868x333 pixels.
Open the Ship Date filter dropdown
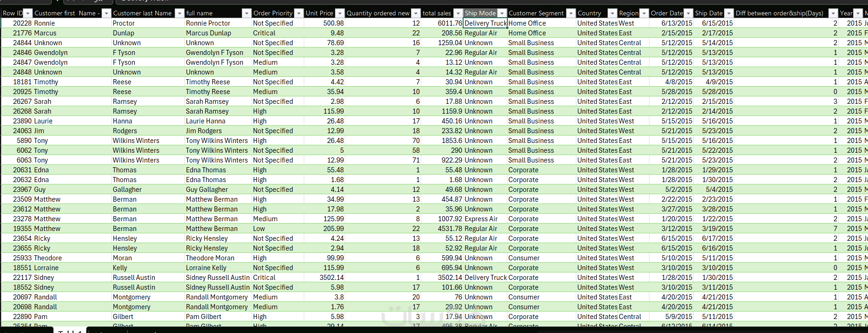729,14
